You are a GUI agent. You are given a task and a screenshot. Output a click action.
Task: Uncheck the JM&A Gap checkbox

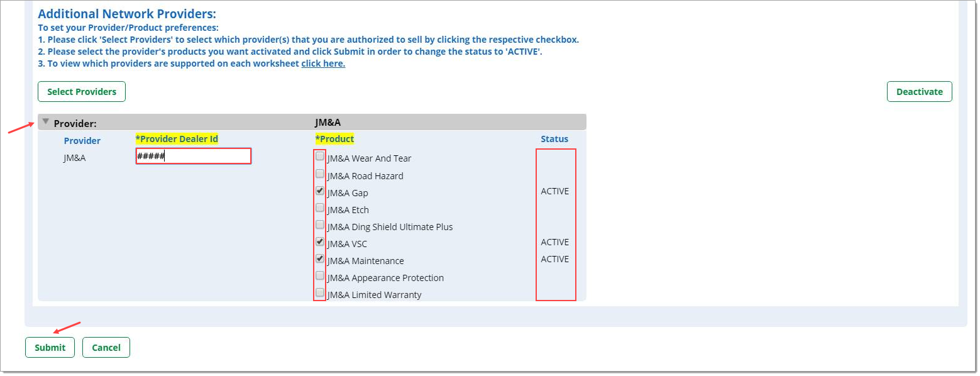pos(320,191)
